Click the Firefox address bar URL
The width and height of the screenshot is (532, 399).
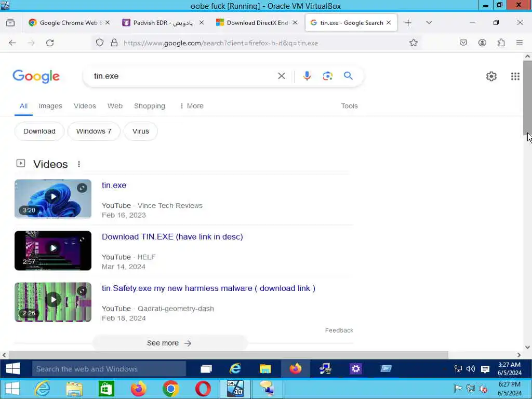click(220, 43)
